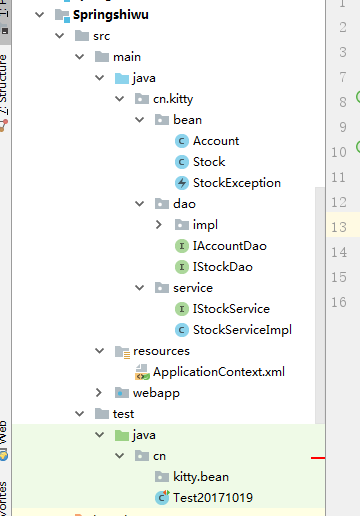Click the src folder icon
360x516 pixels.
click(x=82, y=36)
